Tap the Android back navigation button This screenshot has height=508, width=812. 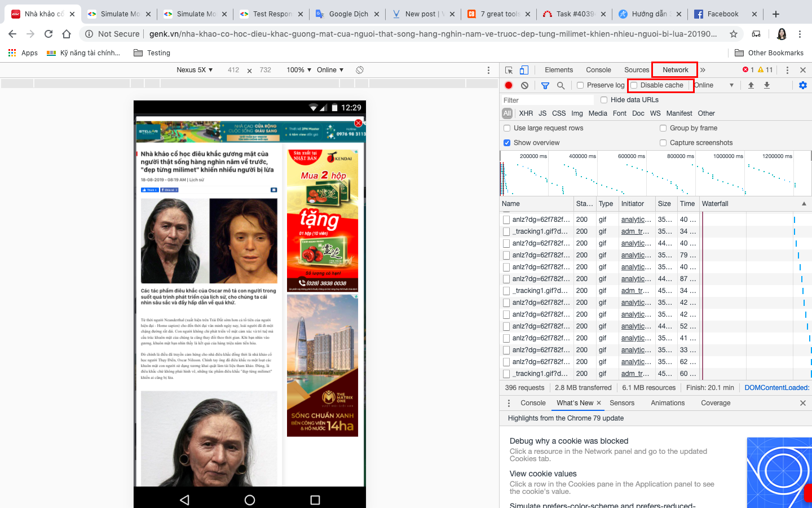coord(184,500)
